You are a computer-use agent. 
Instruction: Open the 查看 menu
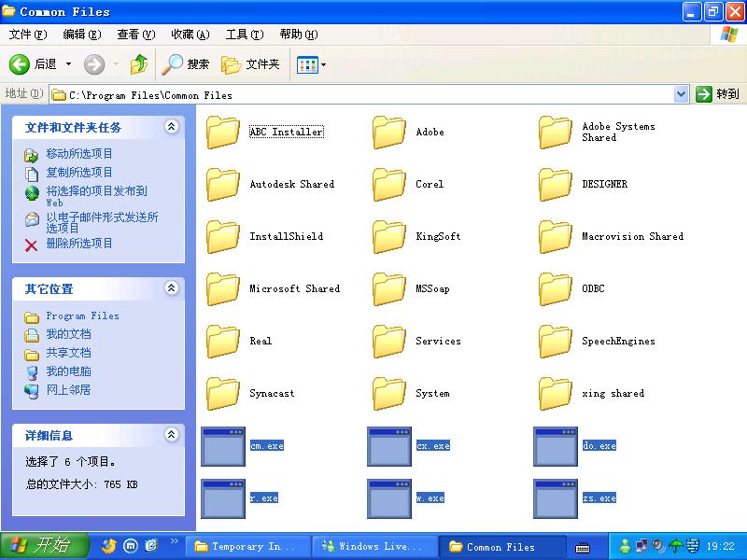136,35
